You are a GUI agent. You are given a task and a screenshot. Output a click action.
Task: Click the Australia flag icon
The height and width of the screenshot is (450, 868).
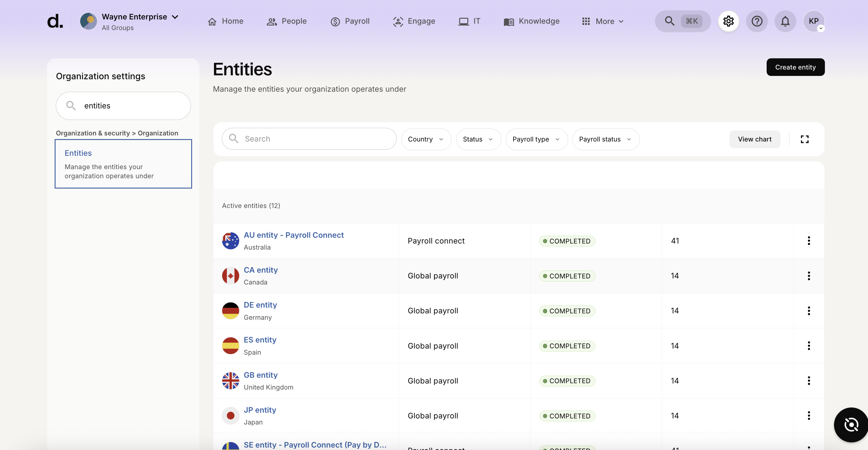230,241
